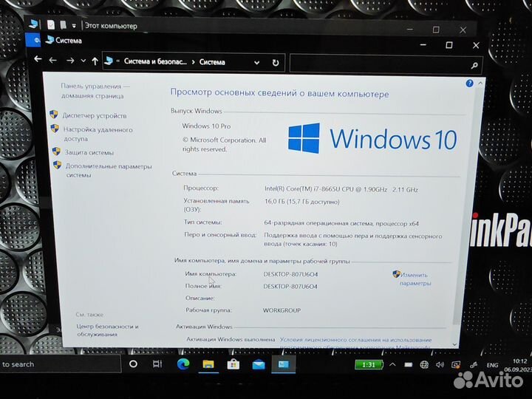Minimize the Система window
This screenshot has height=399, width=532.
coord(423,44)
